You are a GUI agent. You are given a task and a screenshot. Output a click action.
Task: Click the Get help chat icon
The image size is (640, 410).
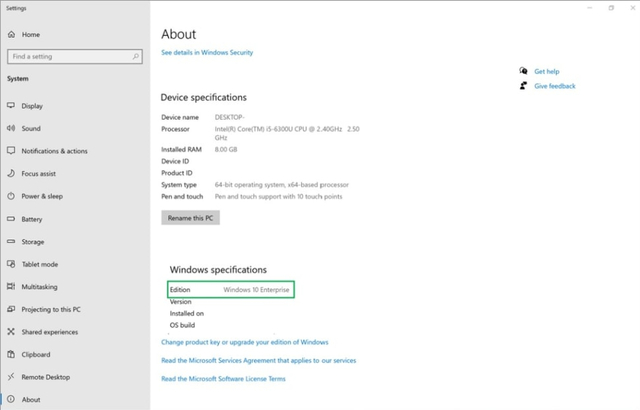523,71
